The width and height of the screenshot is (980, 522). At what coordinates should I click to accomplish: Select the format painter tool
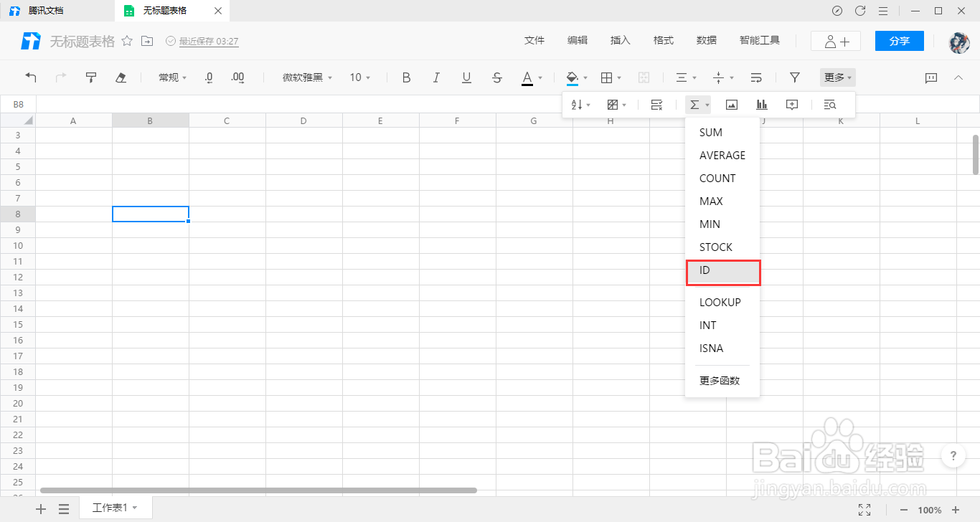coord(91,77)
